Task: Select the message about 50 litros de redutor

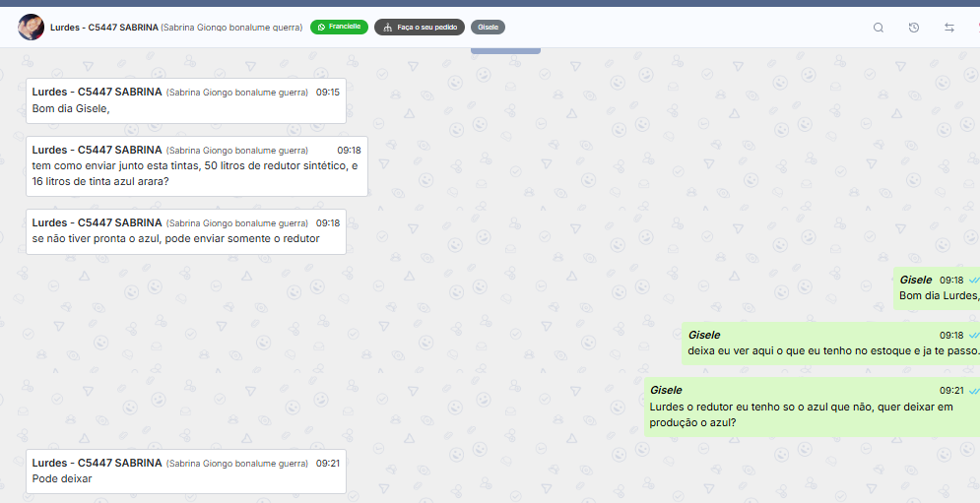Action: click(196, 166)
